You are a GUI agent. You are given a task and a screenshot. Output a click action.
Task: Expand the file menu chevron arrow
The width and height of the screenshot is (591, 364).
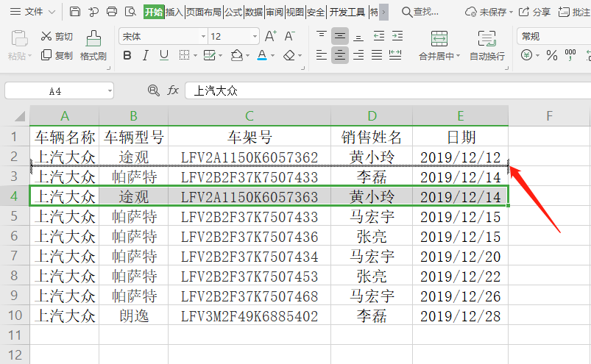pyautogui.click(x=52, y=12)
